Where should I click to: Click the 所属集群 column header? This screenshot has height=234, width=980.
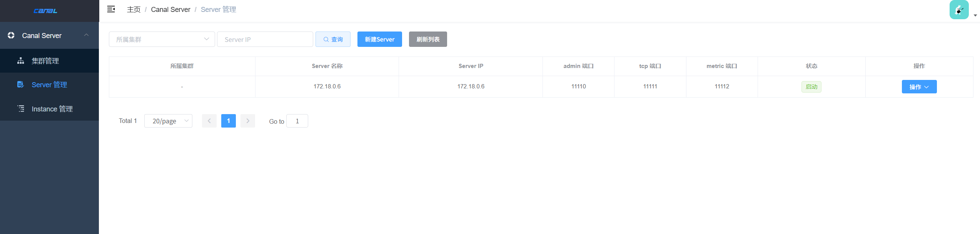click(182, 66)
